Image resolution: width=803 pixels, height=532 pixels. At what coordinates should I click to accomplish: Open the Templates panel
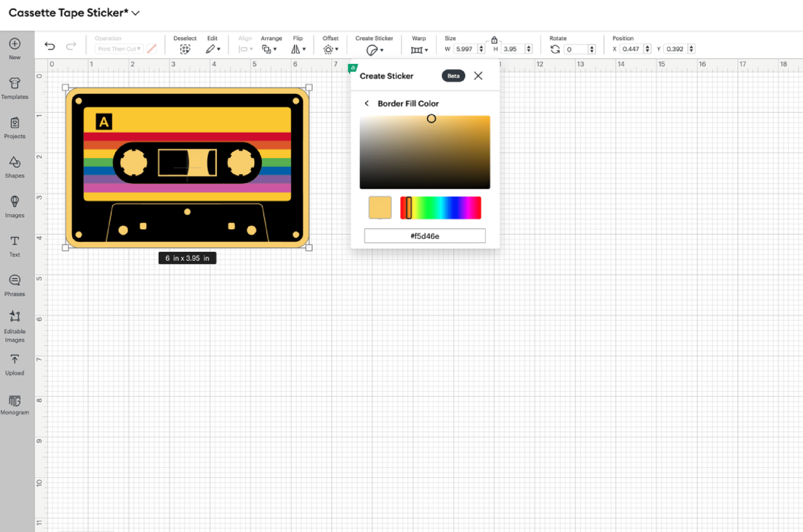coord(15,84)
